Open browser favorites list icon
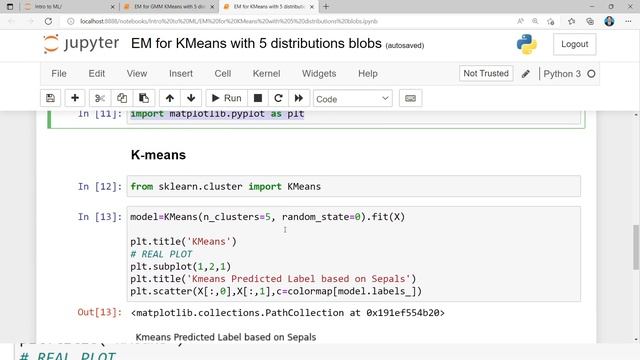The image size is (640, 360). (x=571, y=21)
